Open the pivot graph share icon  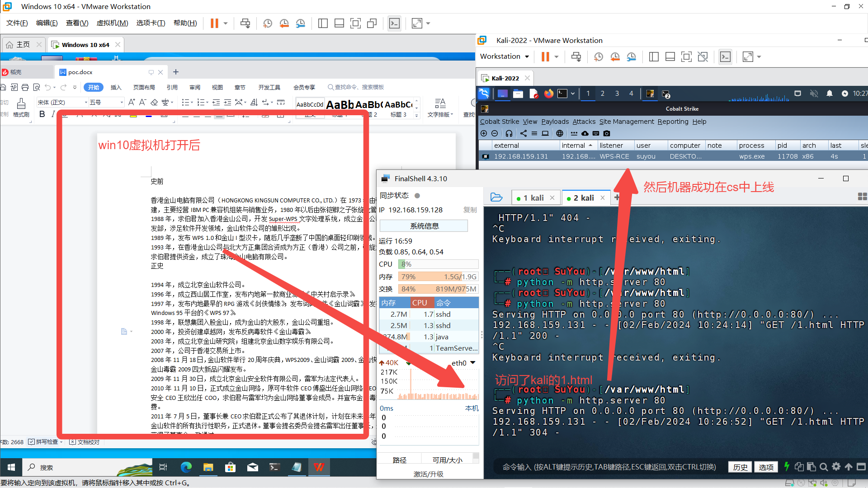pos(524,133)
